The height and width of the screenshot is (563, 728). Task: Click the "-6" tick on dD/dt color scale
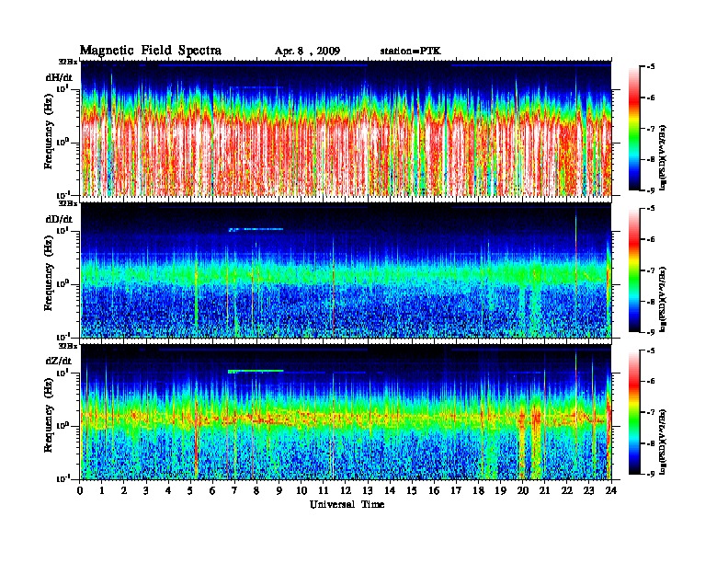tap(652, 240)
